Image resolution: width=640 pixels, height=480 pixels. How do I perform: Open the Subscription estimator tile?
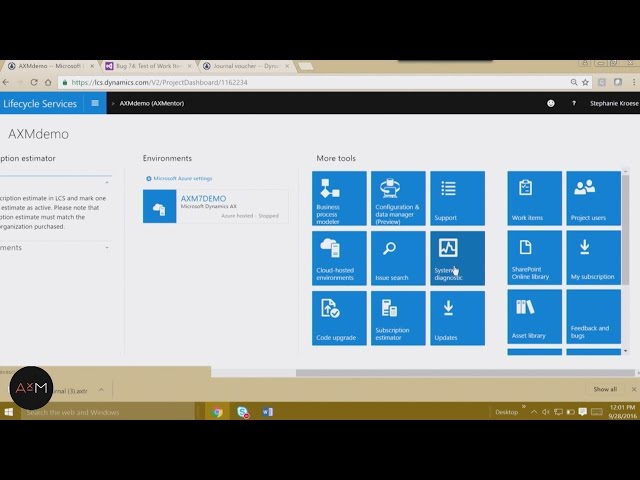tap(398, 318)
